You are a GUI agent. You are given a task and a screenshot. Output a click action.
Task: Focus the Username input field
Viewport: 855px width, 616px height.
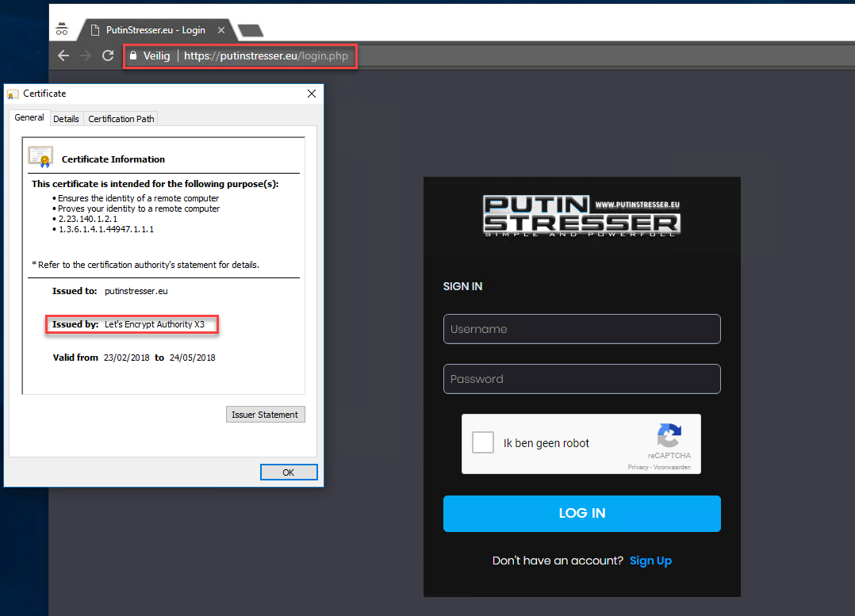582,329
